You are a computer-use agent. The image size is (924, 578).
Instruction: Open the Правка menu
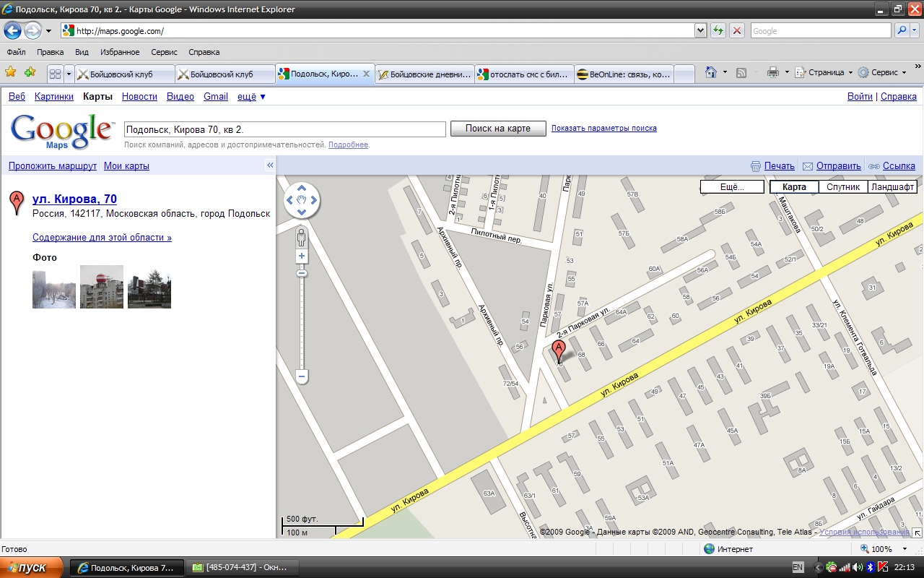(50, 52)
